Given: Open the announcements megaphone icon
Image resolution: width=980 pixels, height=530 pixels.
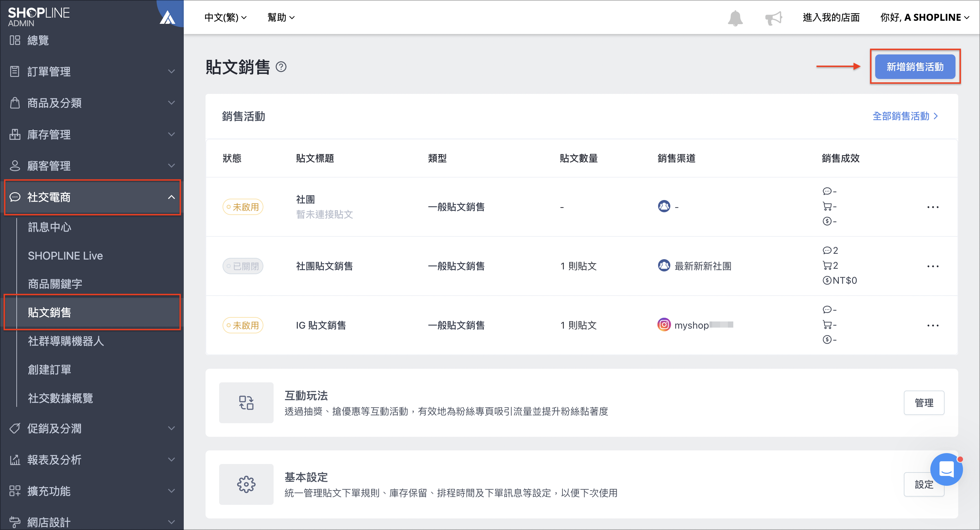Looking at the screenshot, I should coord(773,18).
